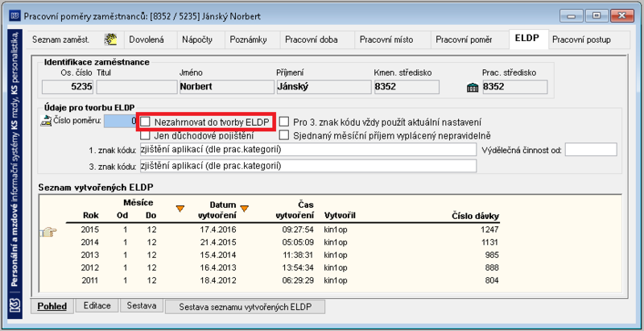Minimize the Pracovní poměry window

(x=572, y=16)
